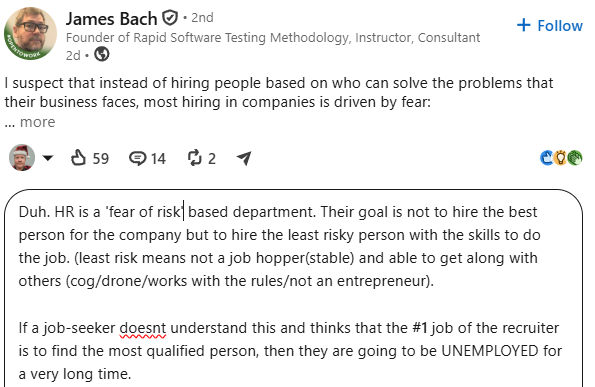
Task: Click the 2d post timestamp
Action: coord(73,55)
